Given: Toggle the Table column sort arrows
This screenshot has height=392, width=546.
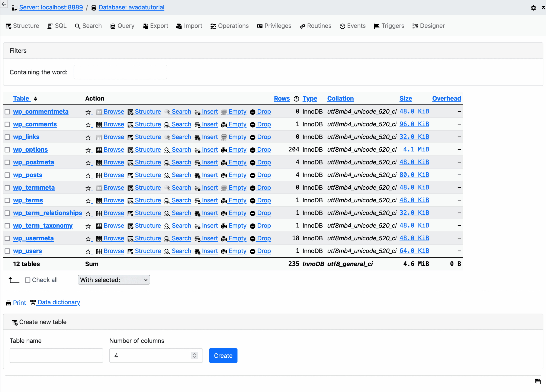Looking at the screenshot, I should coord(35,99).
